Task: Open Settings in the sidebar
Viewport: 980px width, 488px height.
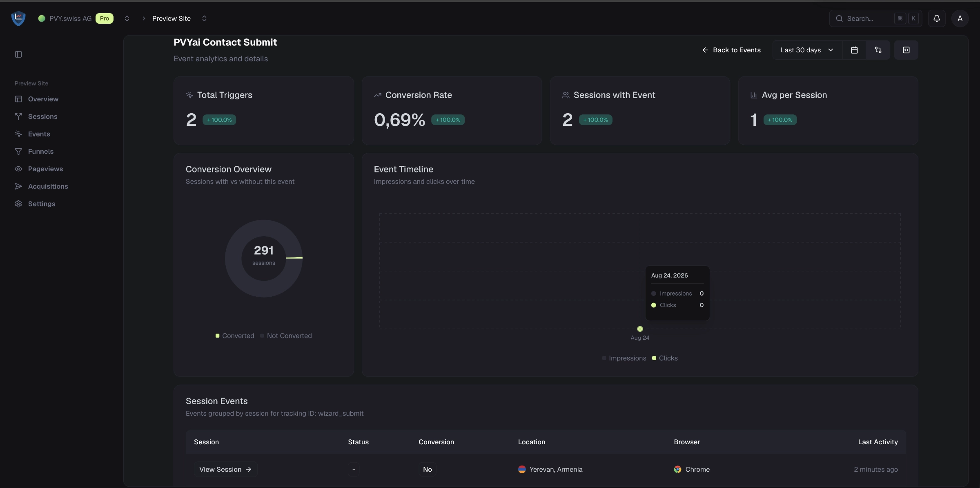Action: [x=42, y=204]
